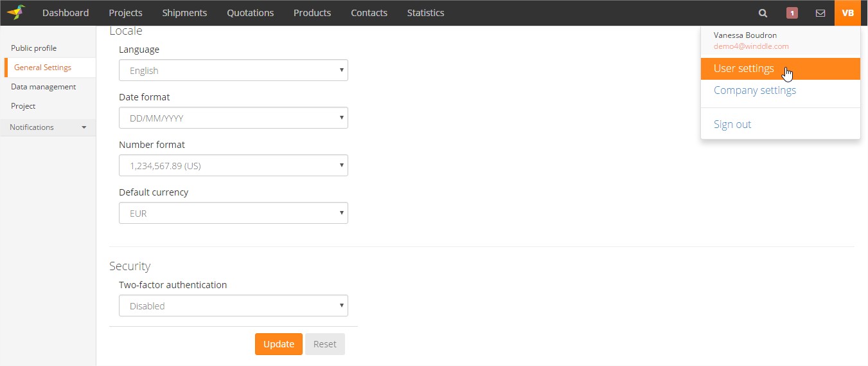This screenshot has height=366, width=868.
Task: Choose Company settings from user menu
Action: (x=754, y=91)
